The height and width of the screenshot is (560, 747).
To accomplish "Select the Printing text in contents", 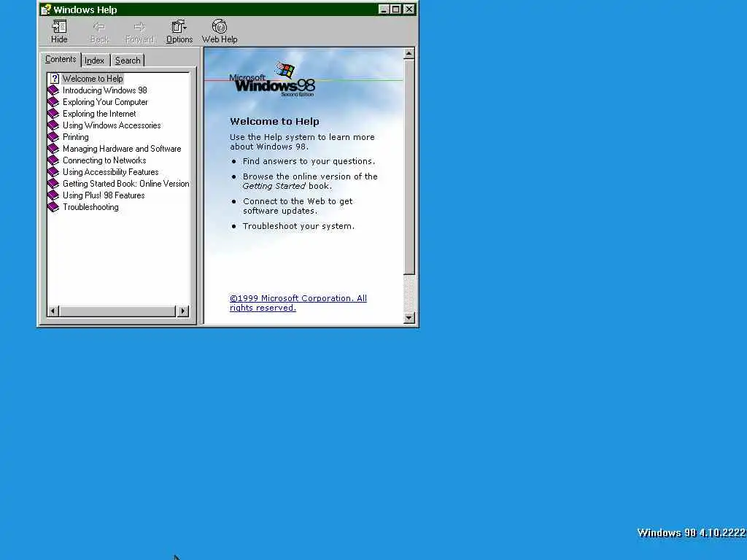I will (x=75, y=136).
